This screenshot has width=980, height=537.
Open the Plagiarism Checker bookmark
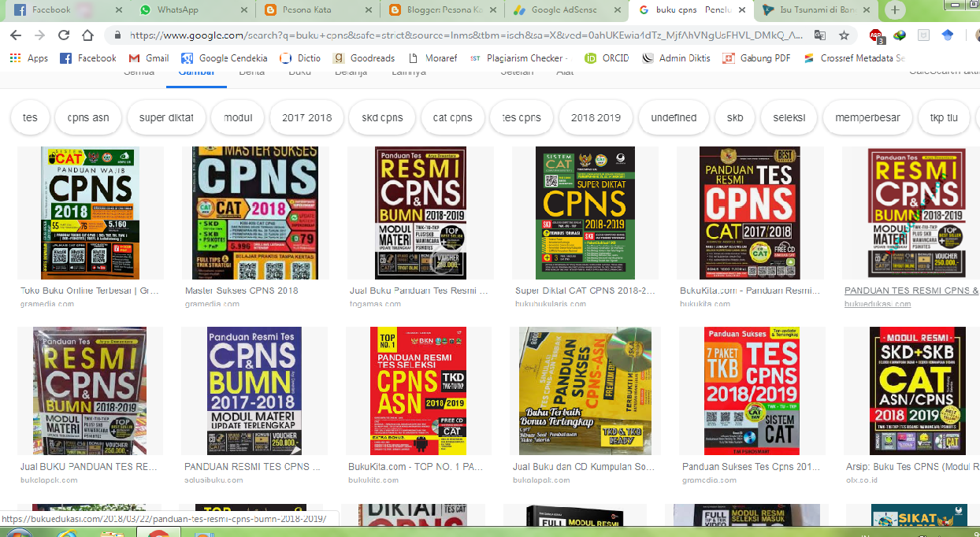518,58
